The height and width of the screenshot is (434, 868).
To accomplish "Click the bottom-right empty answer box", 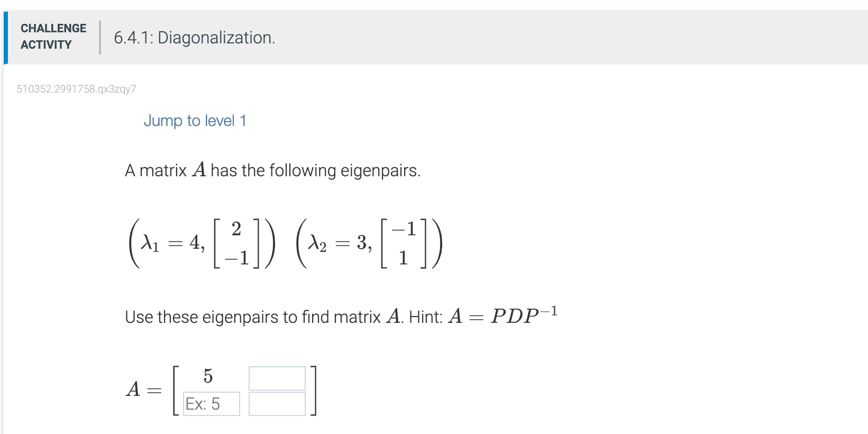I will click(x=277, y=403).
